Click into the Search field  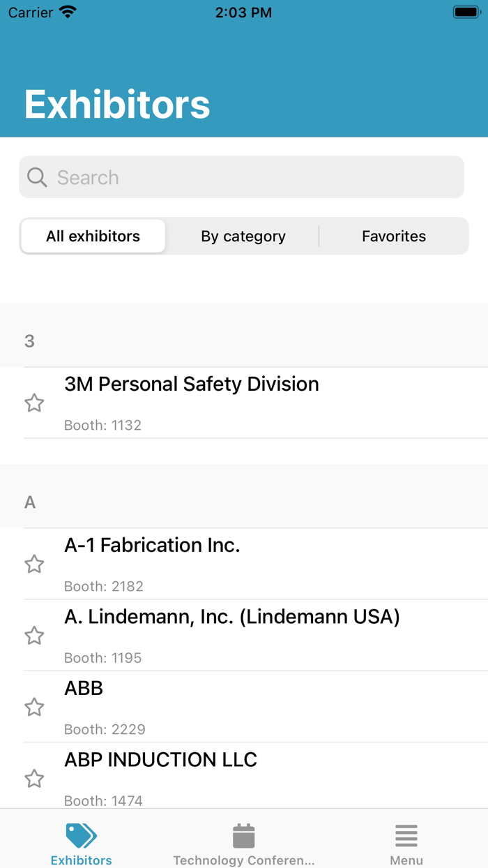coord(251,177)
